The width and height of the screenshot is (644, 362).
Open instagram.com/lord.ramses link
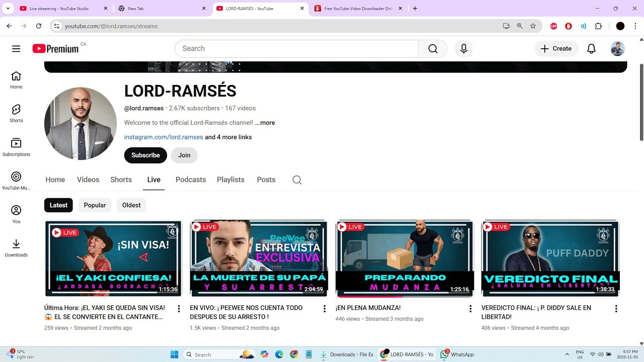[164, 137]
